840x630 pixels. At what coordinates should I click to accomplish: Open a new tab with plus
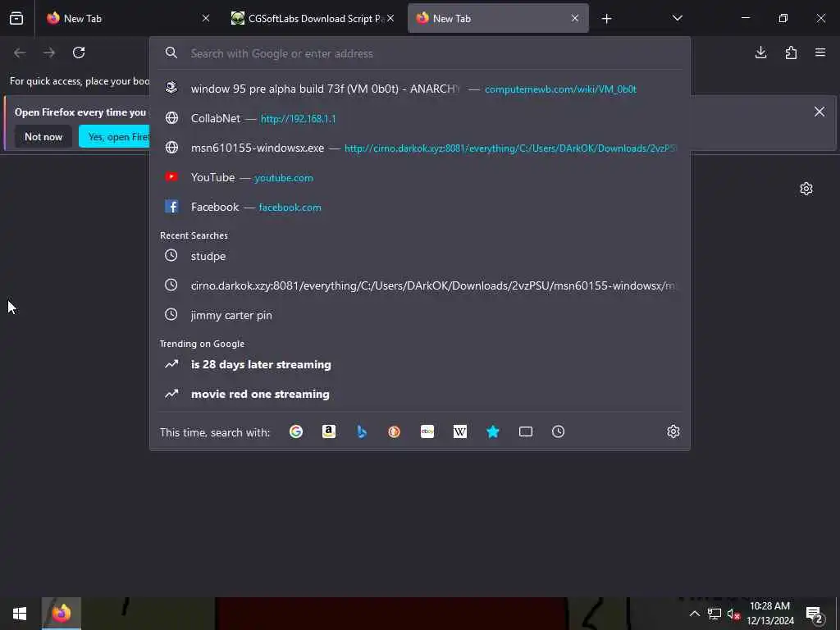[x=606, y=19]
